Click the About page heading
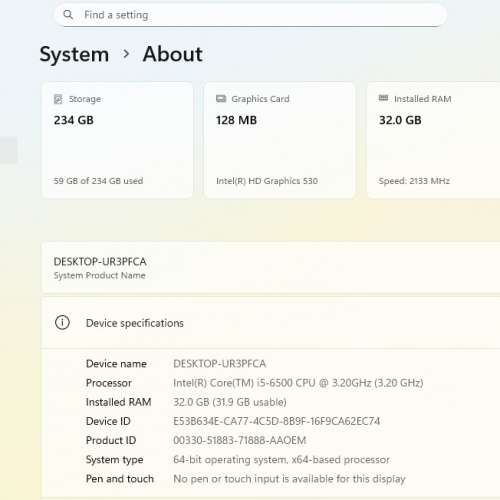 click(173, 54)
